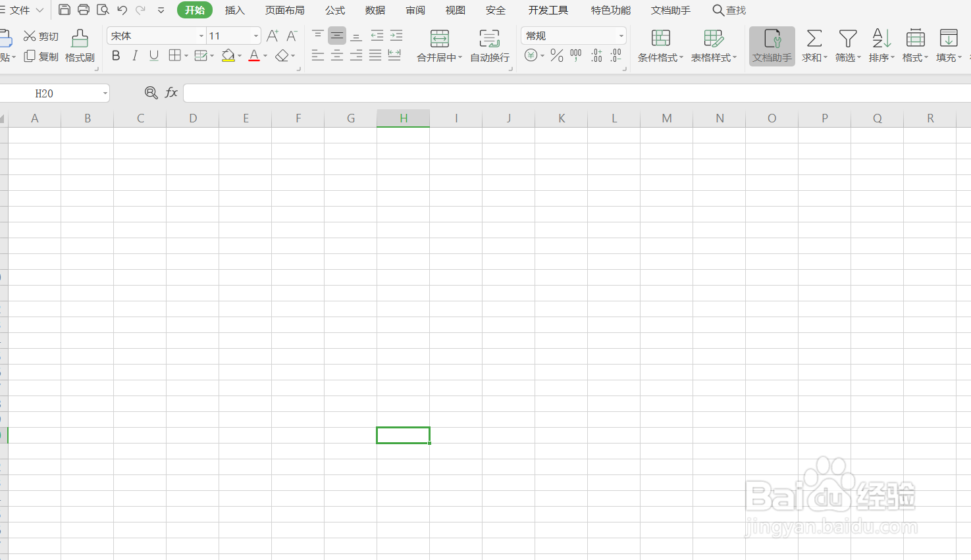
Task: Click the red font color A
Action: coord(254,56)
